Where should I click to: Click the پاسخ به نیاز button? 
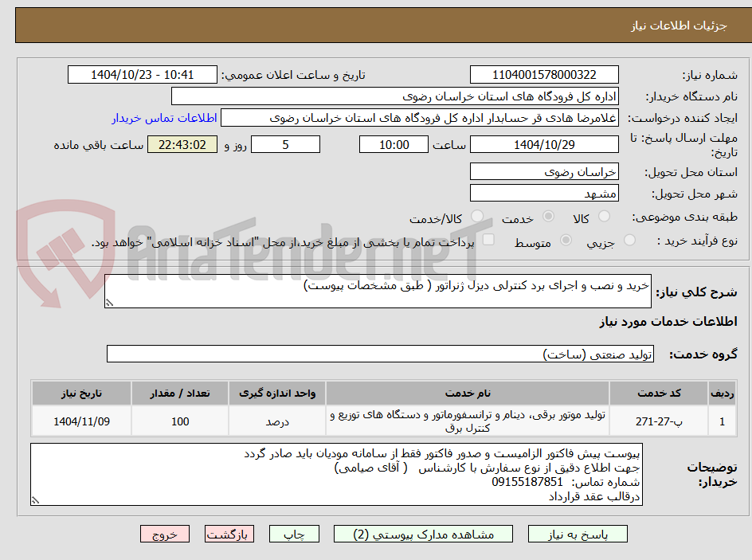coord(578,534)
